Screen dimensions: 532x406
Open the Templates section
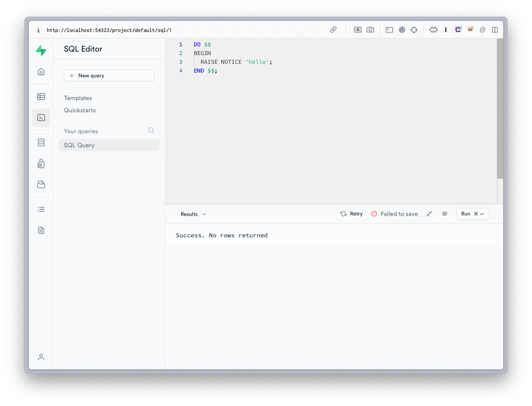click(78, 98)
